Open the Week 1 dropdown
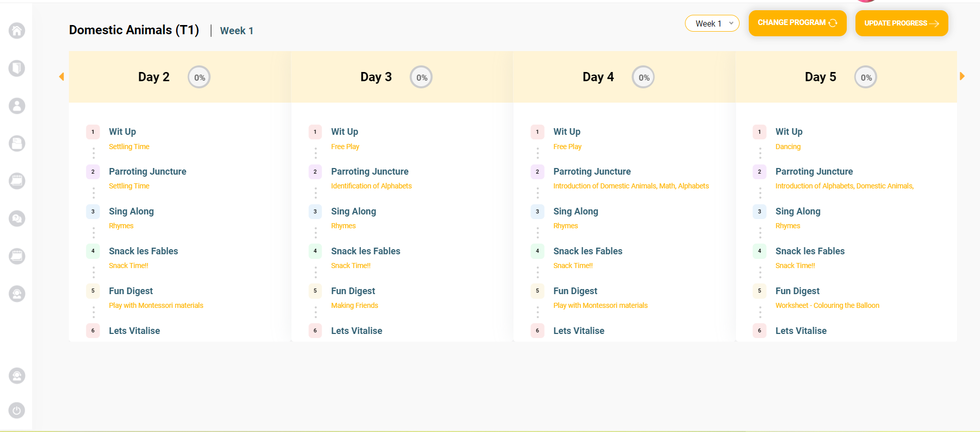The width and height of the screenshot is (980, 432). pyautogui.click(x=712, y=23)
